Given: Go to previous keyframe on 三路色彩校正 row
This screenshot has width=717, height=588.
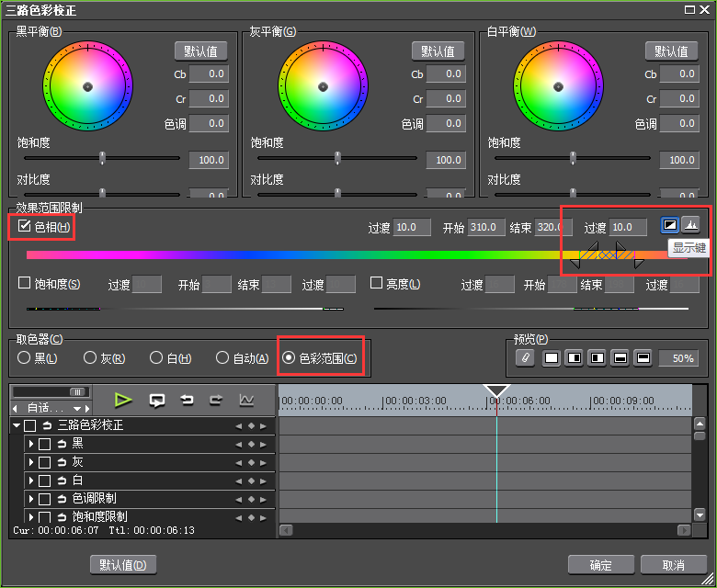Looking at the screenshot, I should (x=238, y=426).
